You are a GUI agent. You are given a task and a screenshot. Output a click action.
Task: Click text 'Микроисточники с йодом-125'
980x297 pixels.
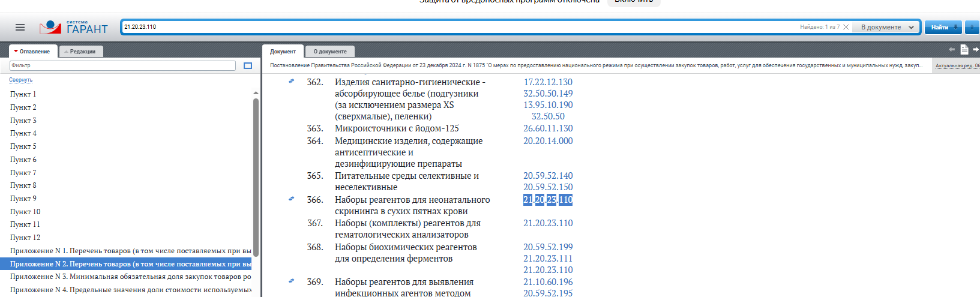tap(397, 128)
